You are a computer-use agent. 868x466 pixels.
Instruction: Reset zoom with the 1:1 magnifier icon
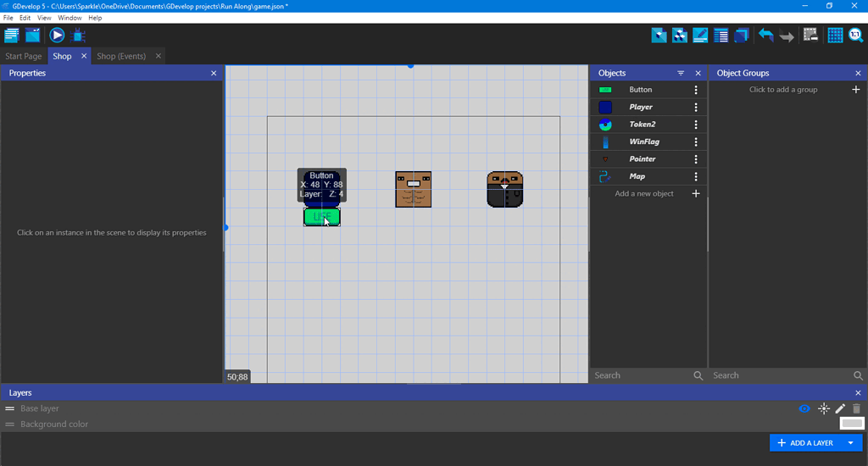pos(856,36)
